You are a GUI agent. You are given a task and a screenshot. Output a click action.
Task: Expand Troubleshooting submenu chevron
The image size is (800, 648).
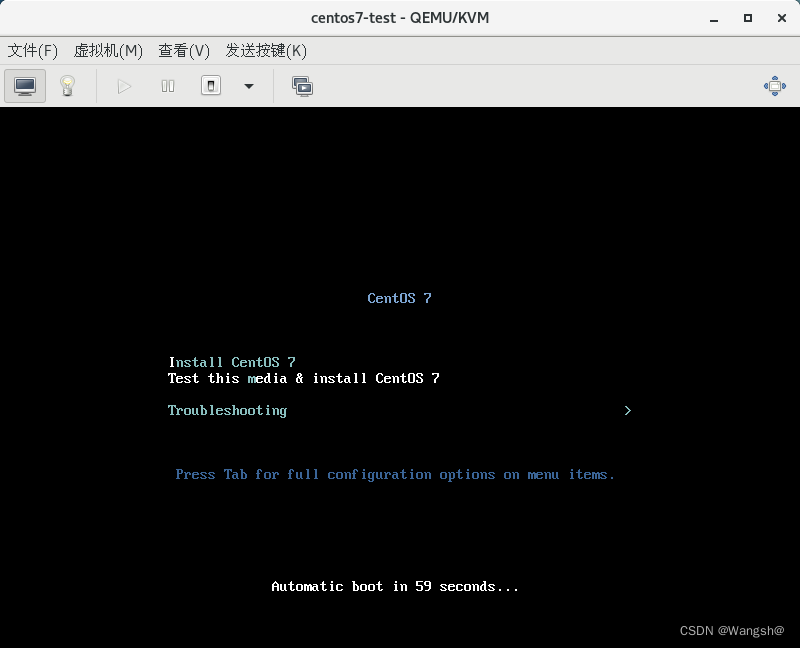628,411
